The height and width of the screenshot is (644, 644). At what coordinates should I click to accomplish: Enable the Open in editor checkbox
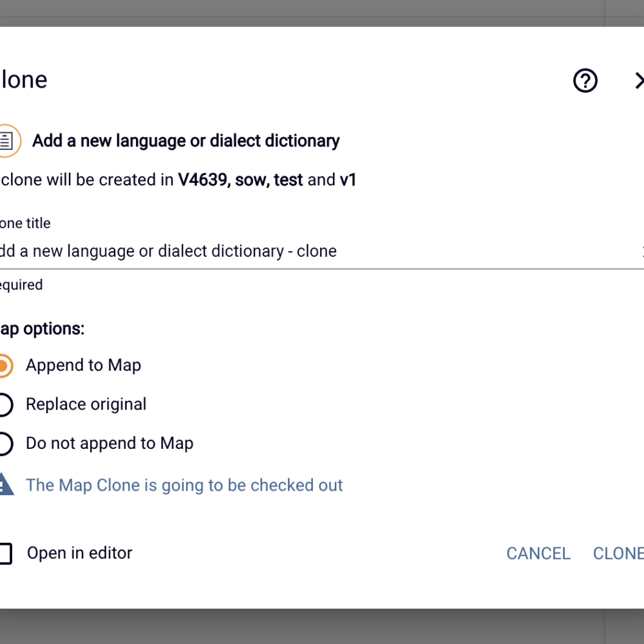coord(5,553)
